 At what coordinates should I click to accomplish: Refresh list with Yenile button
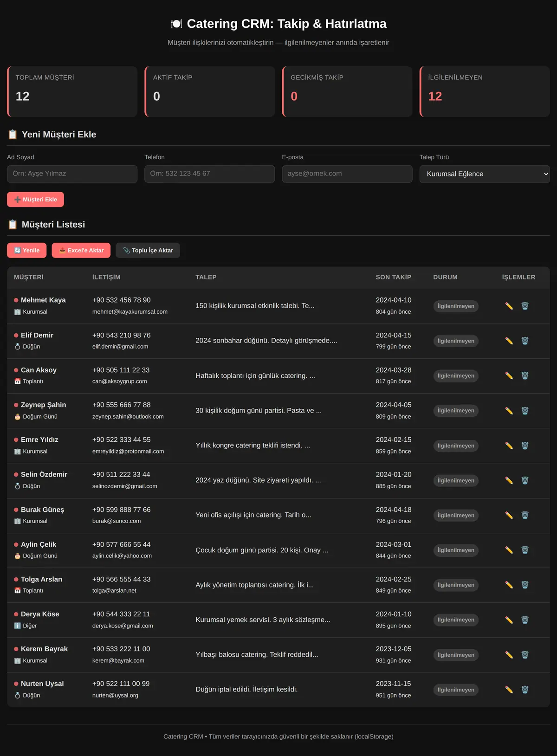pos(26,250)
